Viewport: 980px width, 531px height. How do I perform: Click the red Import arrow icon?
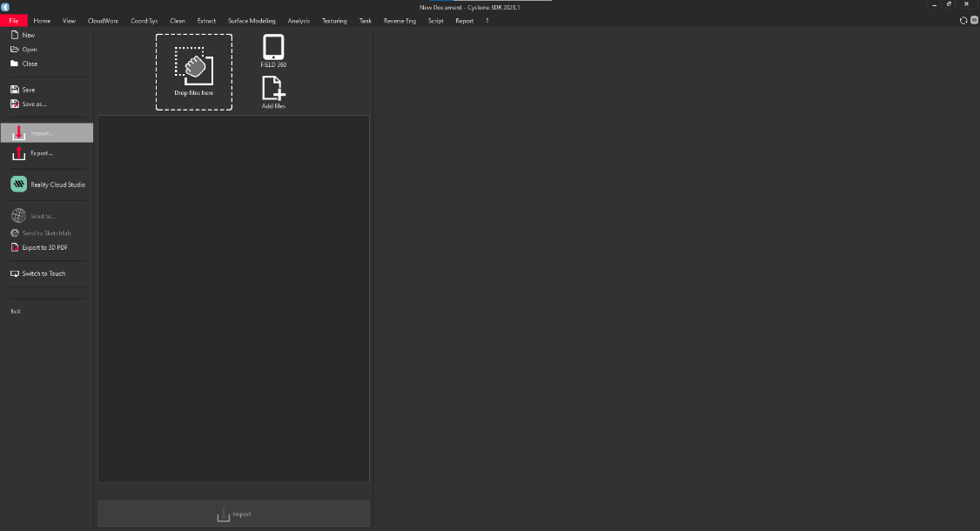19,132
